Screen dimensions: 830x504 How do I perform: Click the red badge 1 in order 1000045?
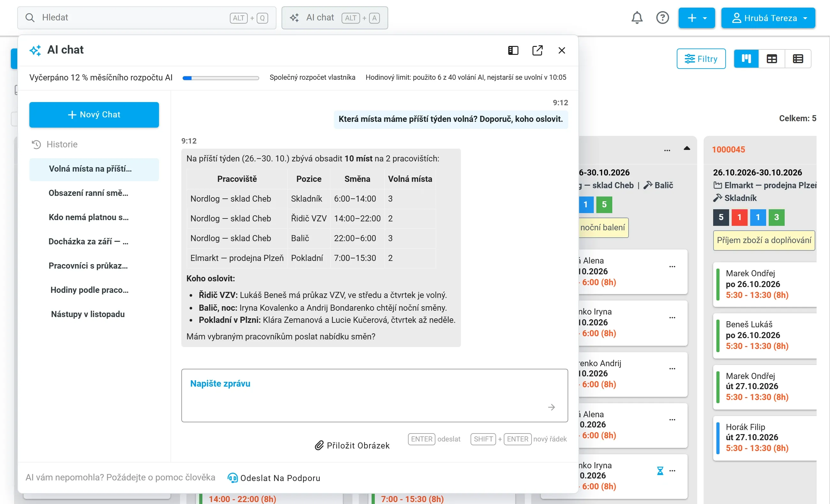tap(739, 218)
